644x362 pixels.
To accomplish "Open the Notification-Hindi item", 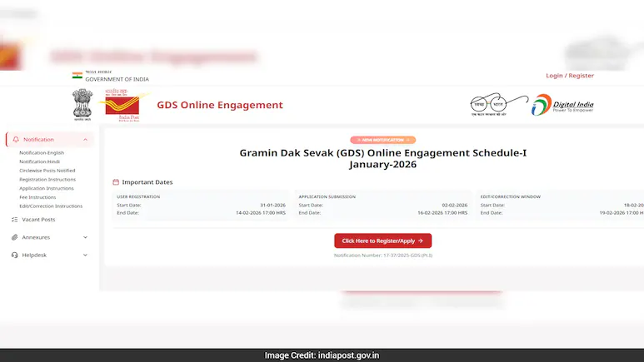I will click(x=40, y=161).
